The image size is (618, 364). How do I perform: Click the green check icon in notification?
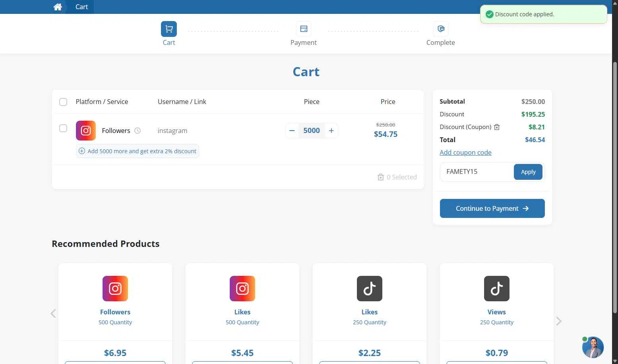(490, 14)
